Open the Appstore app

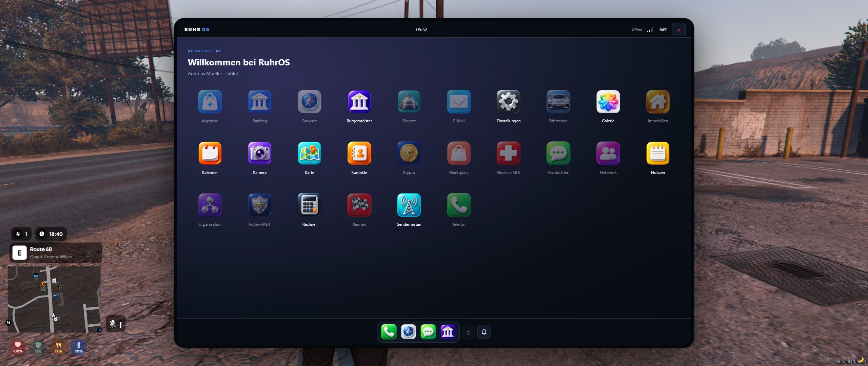210,102
